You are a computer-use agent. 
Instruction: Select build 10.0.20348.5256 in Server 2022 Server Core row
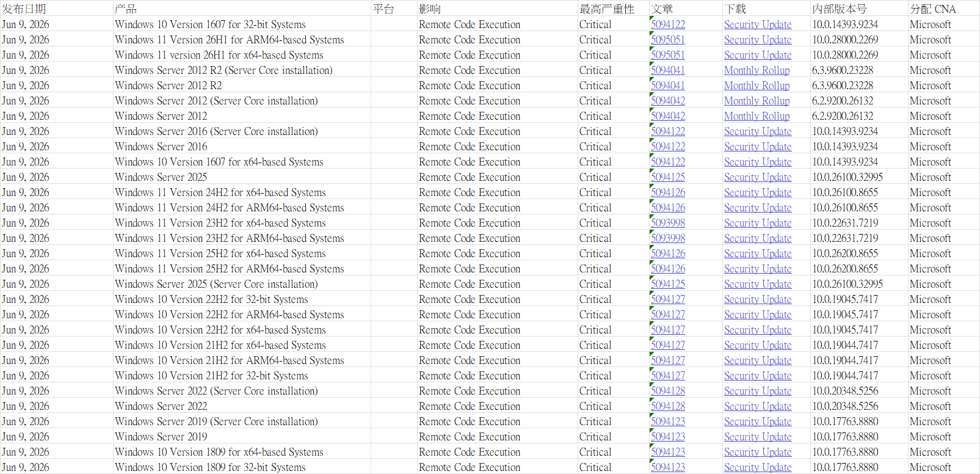tap(859, 391)
